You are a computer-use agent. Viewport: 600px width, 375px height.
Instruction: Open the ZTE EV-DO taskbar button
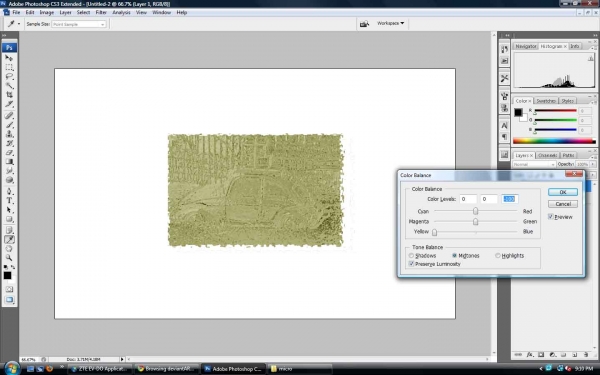100,369
